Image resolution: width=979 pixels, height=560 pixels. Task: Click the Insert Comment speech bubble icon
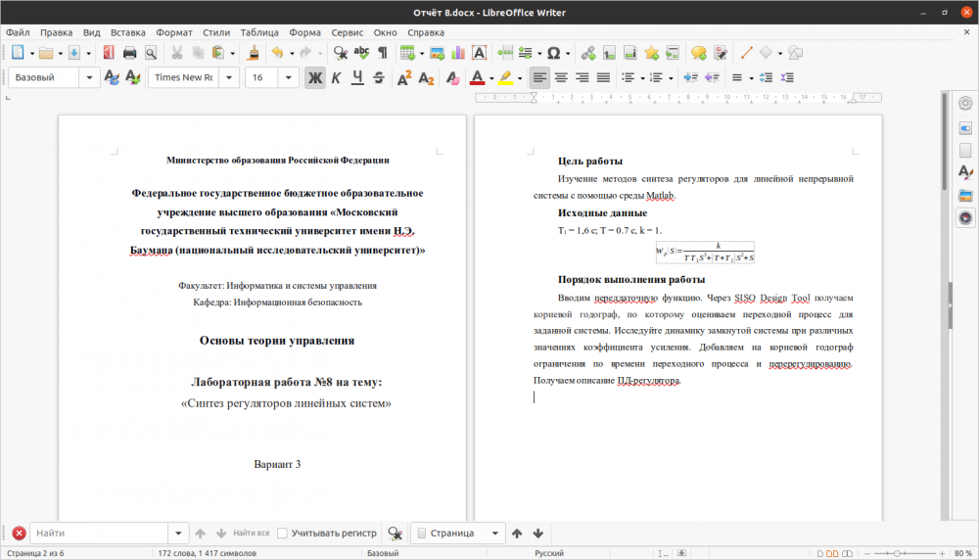[x=698, y=53]
